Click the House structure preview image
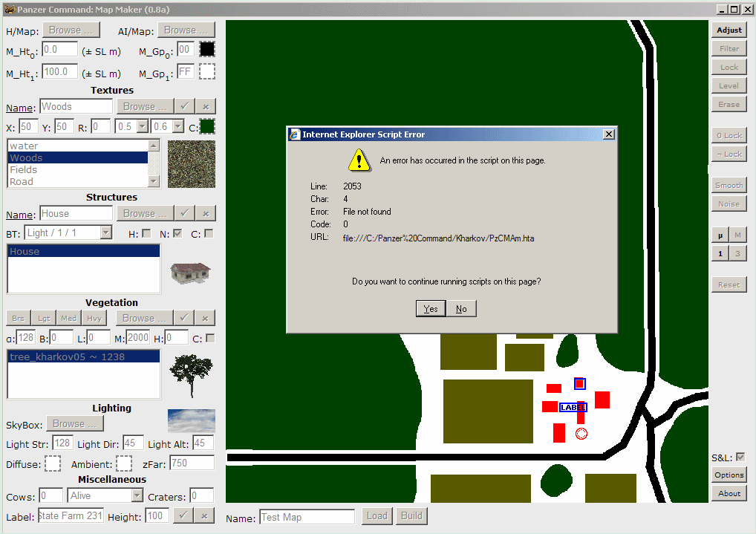Screen dimensions: 756x534 191,273
